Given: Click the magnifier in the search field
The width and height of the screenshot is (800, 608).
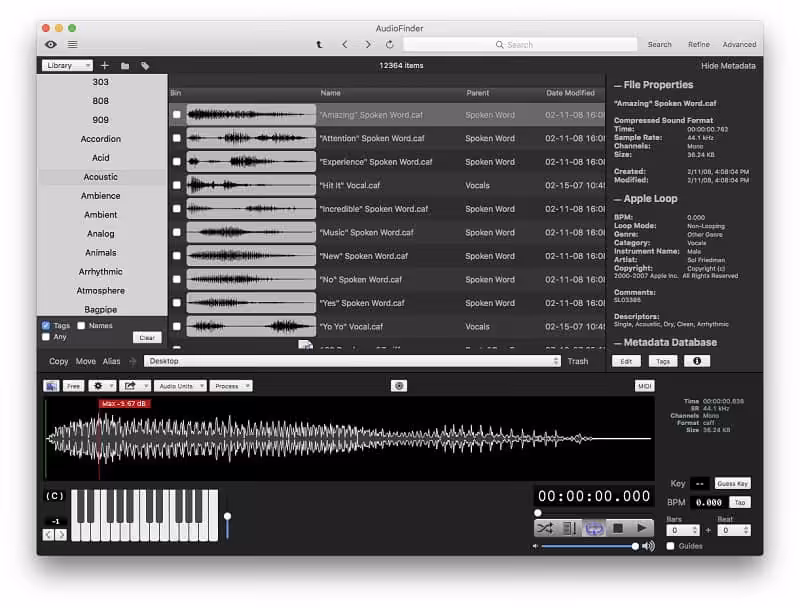Looking at the screenshot, I should click(x=499, y=45).
